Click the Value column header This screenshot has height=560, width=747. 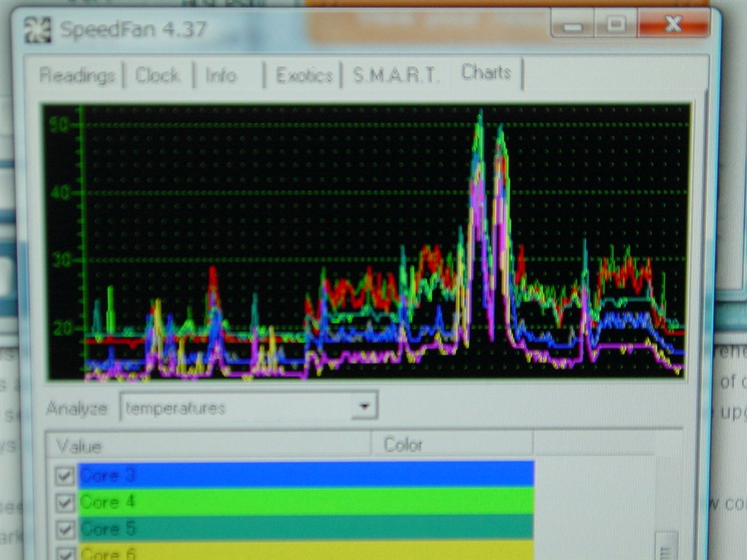pos(209,446)
